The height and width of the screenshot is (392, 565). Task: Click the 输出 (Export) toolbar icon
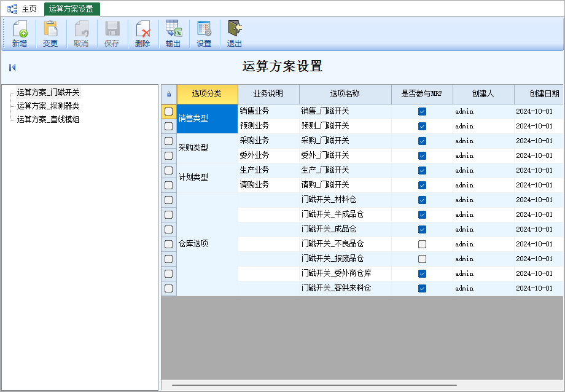click(173, 34)
